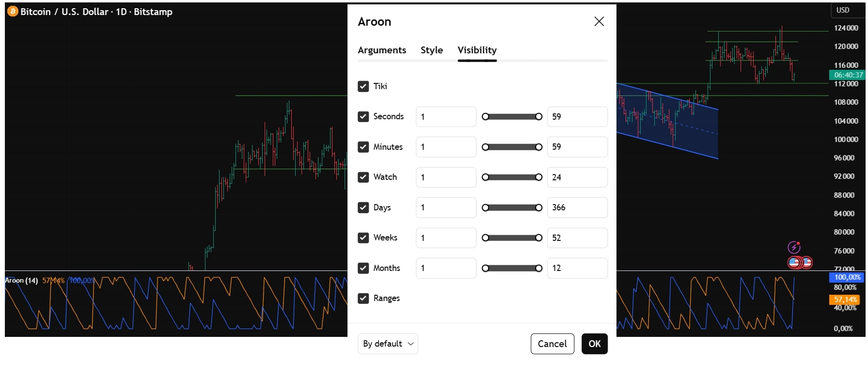
Task: Click the countdown timer price label
Action: (x=848, y=75)
